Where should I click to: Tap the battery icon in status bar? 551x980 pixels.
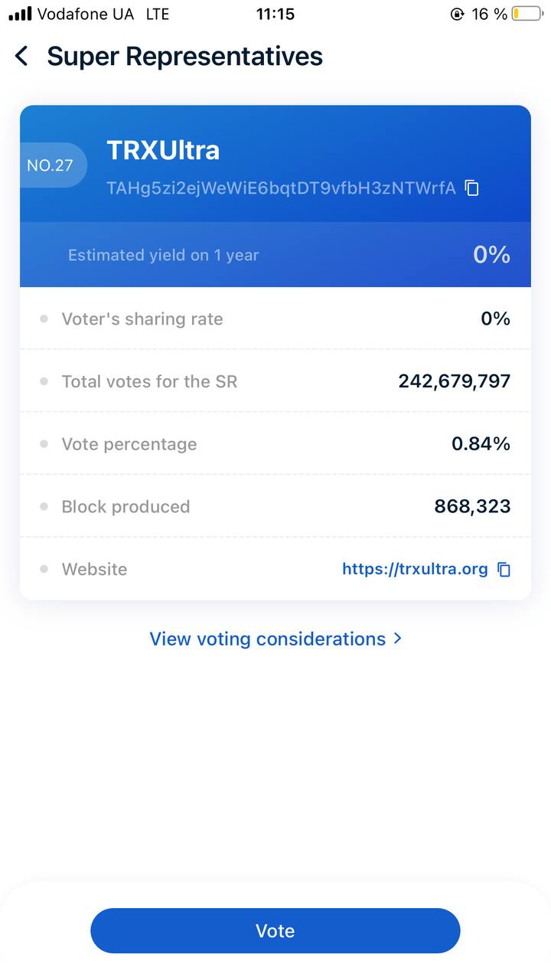(527, 14)
